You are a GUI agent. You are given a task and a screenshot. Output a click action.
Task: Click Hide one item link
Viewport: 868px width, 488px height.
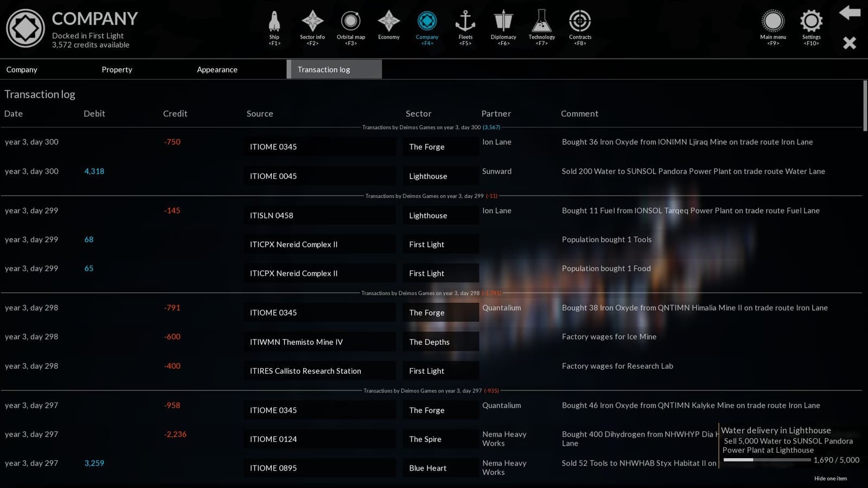pyautogui.click(x=830, y=478)
